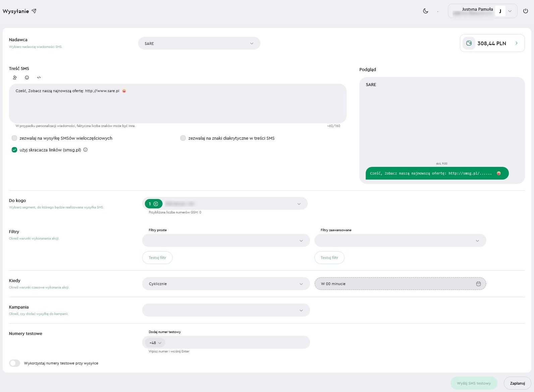
Task: Click the power logout icon
Action: (525, 11)
